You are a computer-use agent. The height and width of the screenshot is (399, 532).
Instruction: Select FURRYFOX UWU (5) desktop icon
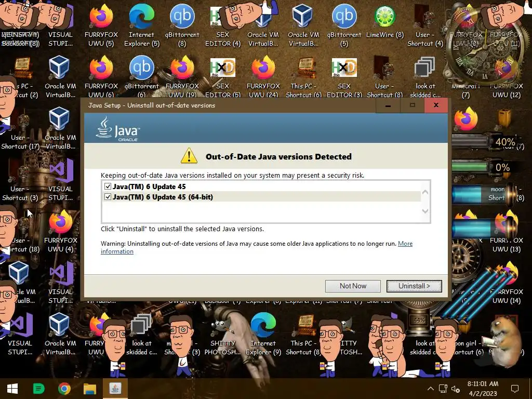pyautogui.click(x=101, y=25)
